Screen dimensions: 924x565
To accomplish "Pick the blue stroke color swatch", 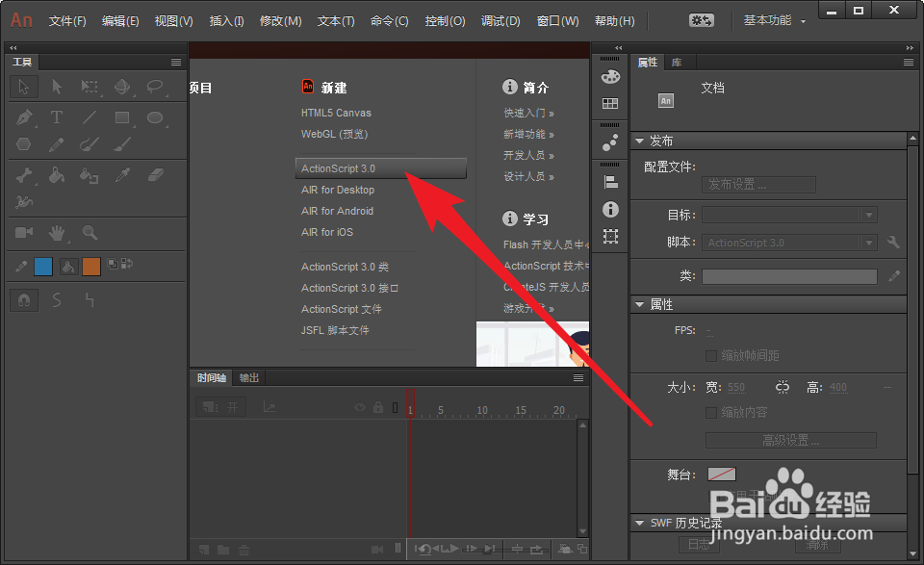I will (x=43, y=267).
